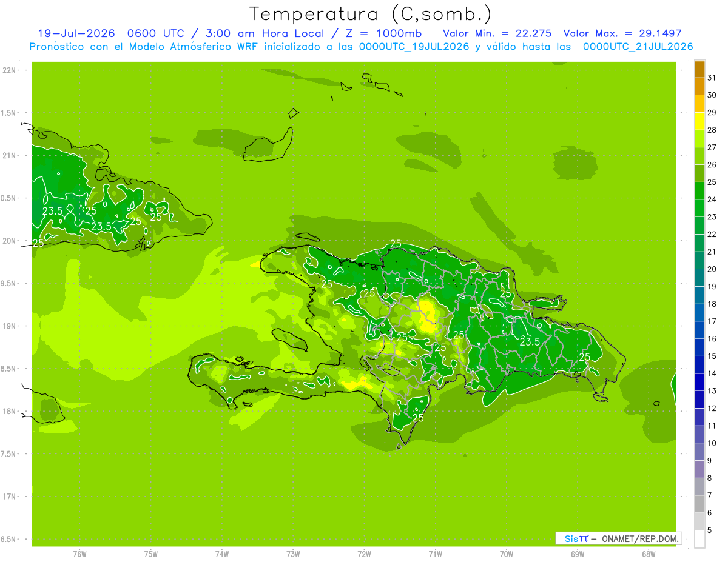
Task: Click the 76W longitude axis label
Action: click(79, 554)
